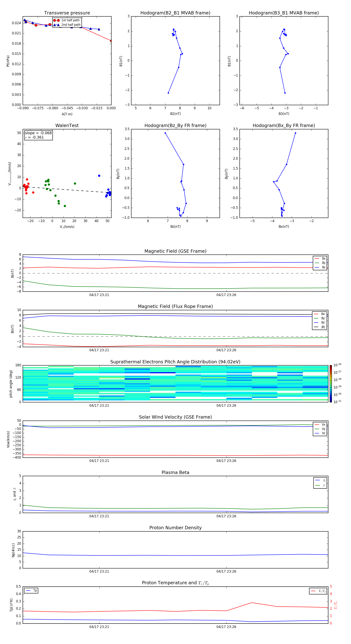The image size is (351, 644).
Task: Click the top point of Bz_By hodogram curve
Action: [x=165, y=133]
